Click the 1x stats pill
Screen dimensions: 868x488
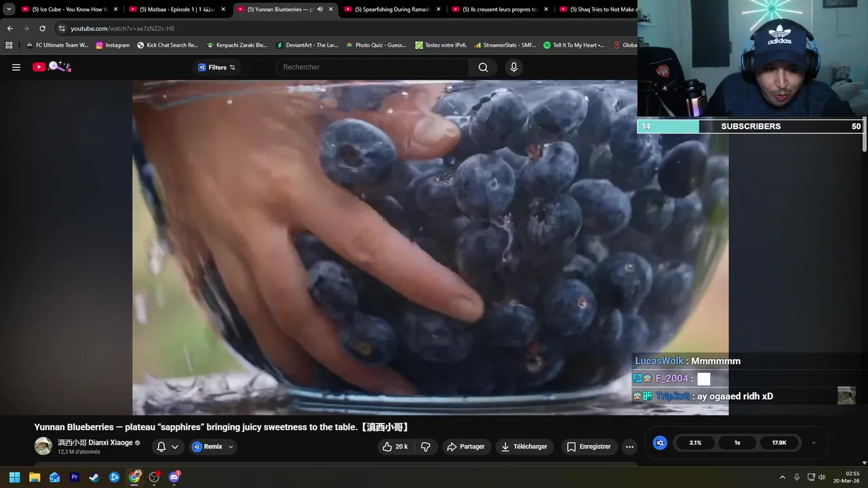click(x=737, y=443)
